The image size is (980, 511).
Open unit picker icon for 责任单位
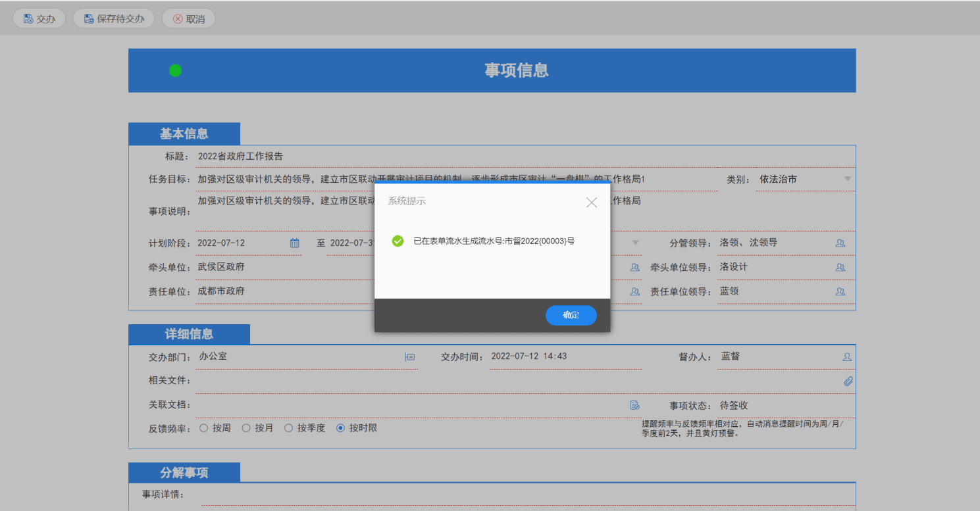tap(634, 291)
